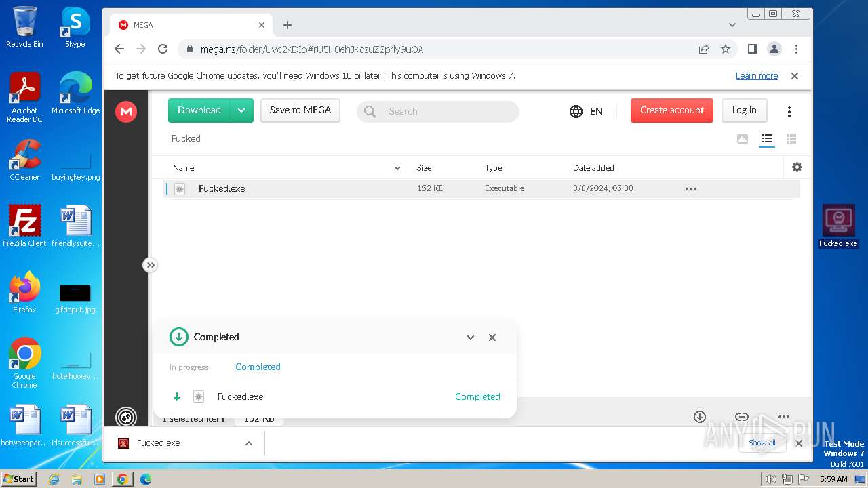Switch to In progress tab
Image resolution: width=868 pixels, height=488 pixels.
[x=189, y=367]
